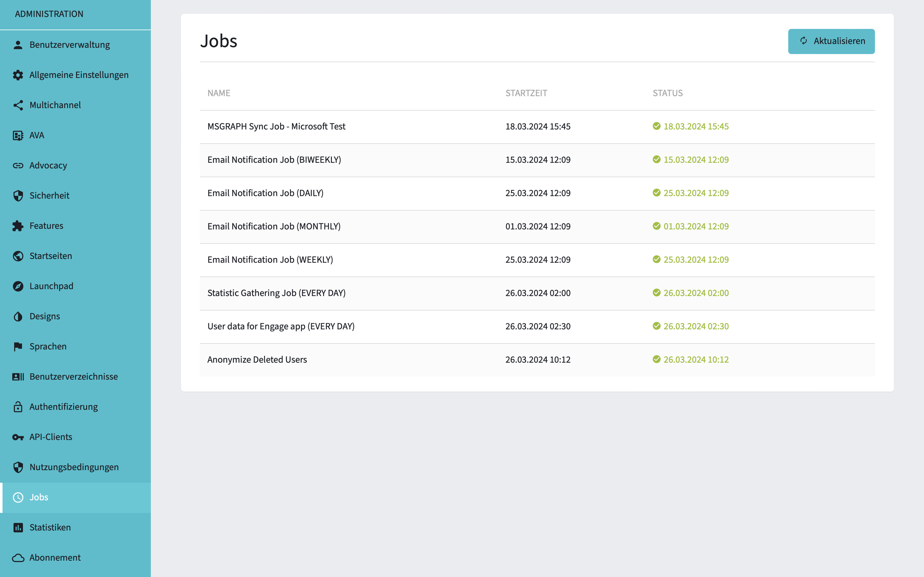
Task: Click the Statistiken chart icon
Action: coord(18,528)
